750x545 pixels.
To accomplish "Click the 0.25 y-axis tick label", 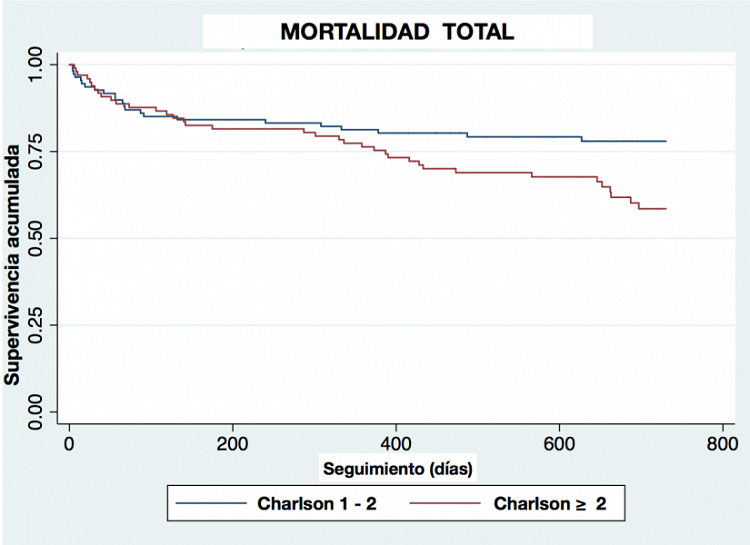I will click(36, 324).
